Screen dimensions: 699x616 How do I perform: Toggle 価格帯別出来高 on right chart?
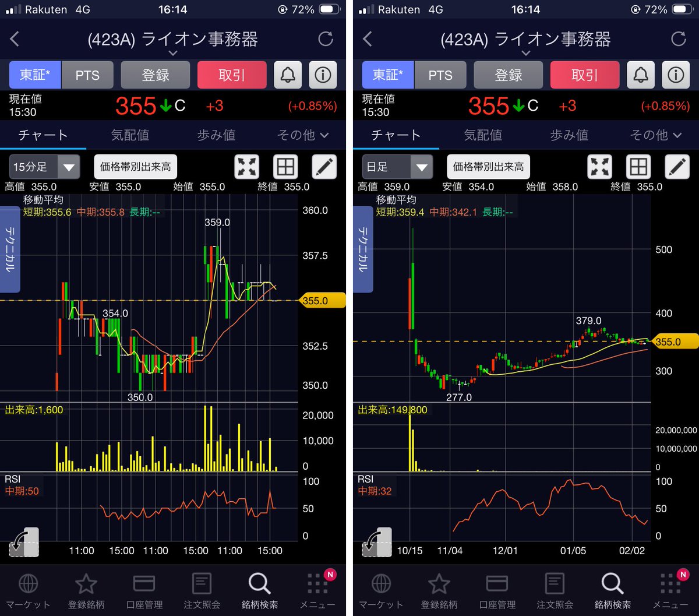(489, 167)
